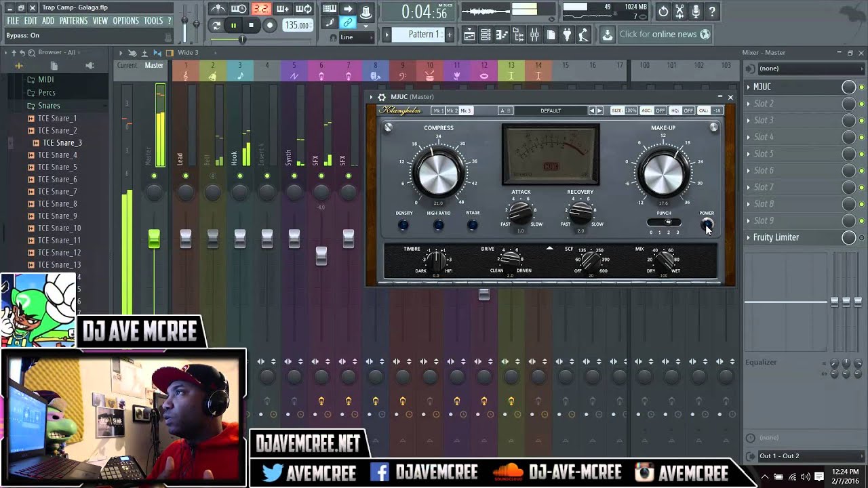
Task: Click the MJUC Punch slider
Action: click(x=664, y=222)
